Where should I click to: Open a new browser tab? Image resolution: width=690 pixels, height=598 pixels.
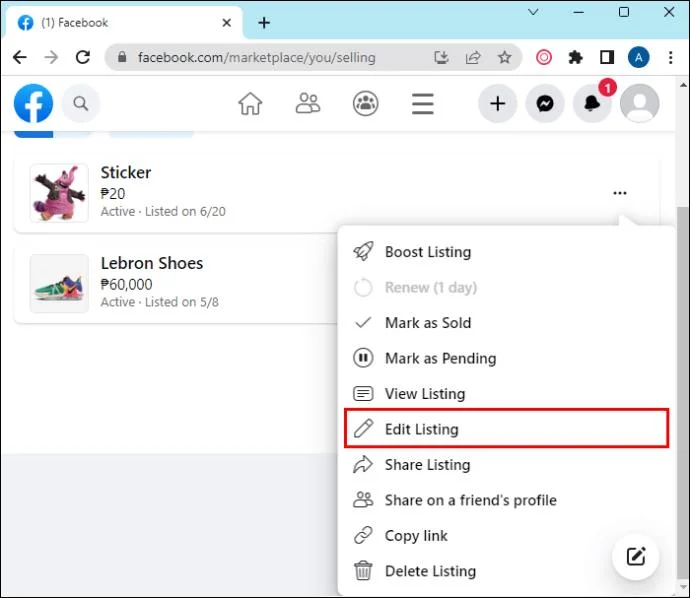tap(264, 22)
